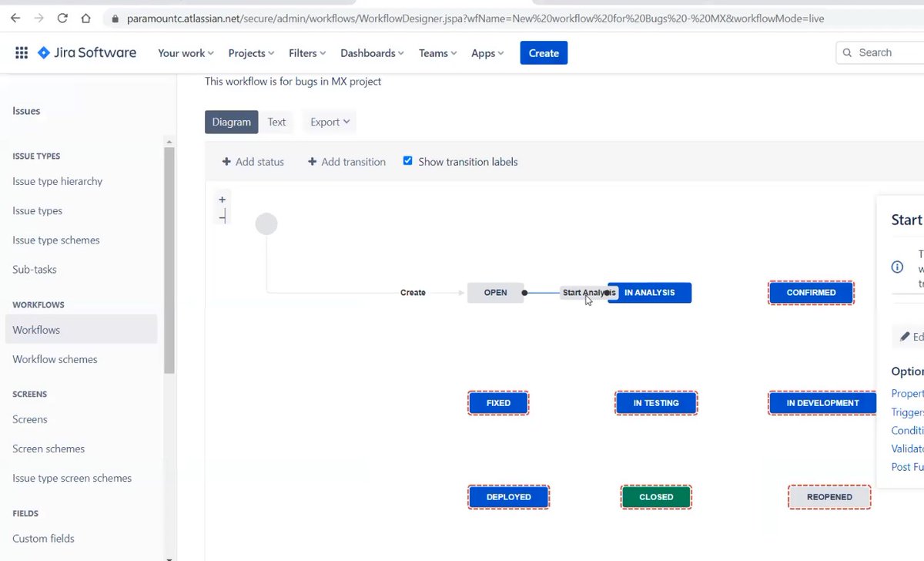This screenshot has width=924, height=561.
Task: Click the browser home icon
Action: click(x=85, y=17)
